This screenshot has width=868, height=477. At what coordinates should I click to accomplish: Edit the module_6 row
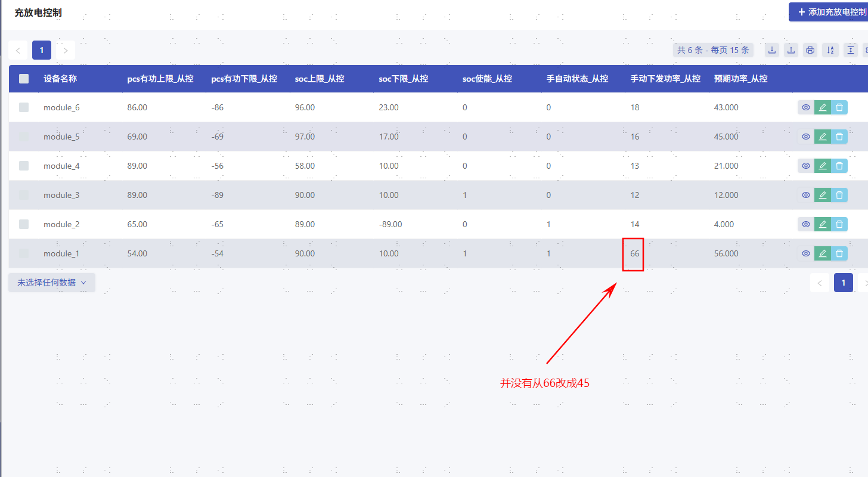coord(823,107)
